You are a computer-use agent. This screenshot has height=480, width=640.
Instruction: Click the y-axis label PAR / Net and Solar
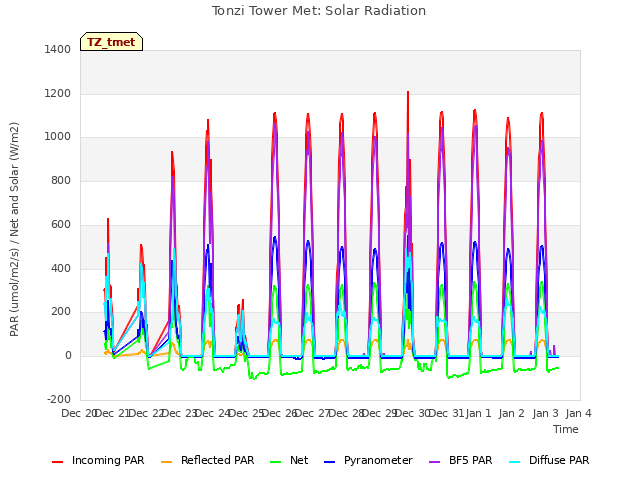pyautogui.click(x=14, y=229)
